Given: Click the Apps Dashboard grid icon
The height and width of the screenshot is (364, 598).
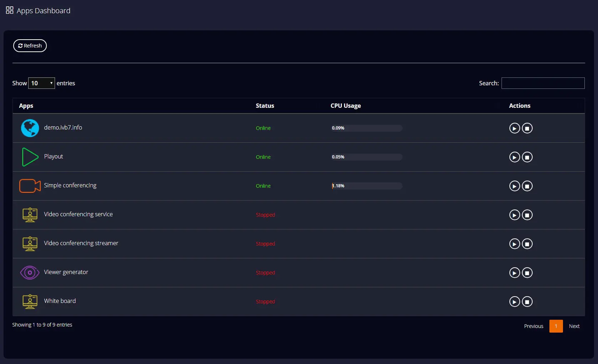Looking at the screenshot, I should tap(10, 10).
